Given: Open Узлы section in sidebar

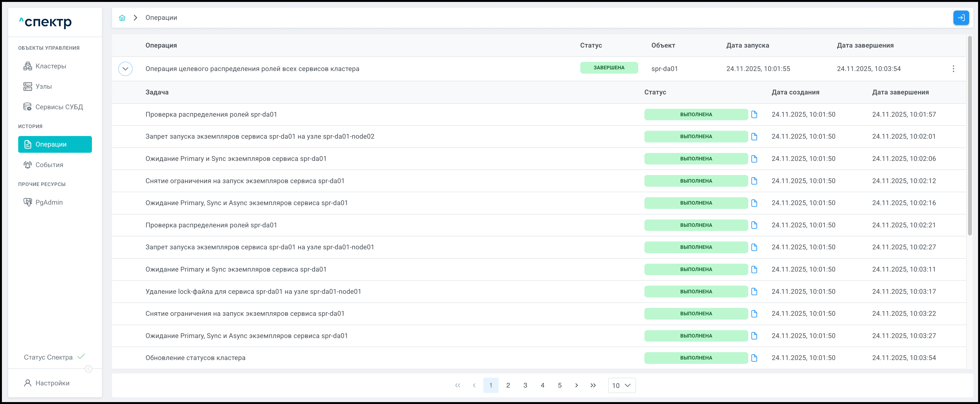Looking at the screenshot, I should [43, 87].
